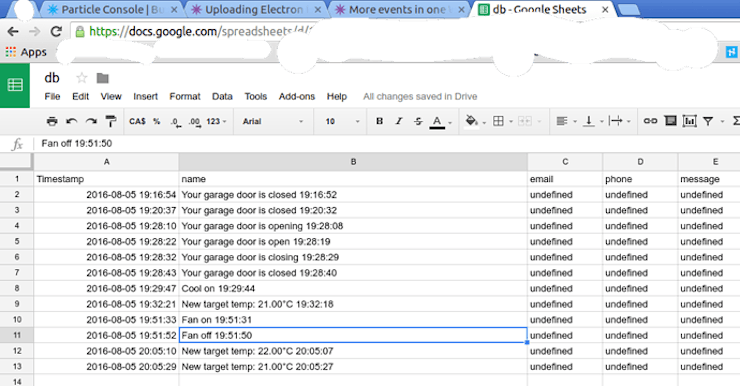Star the db spreadsheet
The image size is (740, 386).
tap(82, 78)
